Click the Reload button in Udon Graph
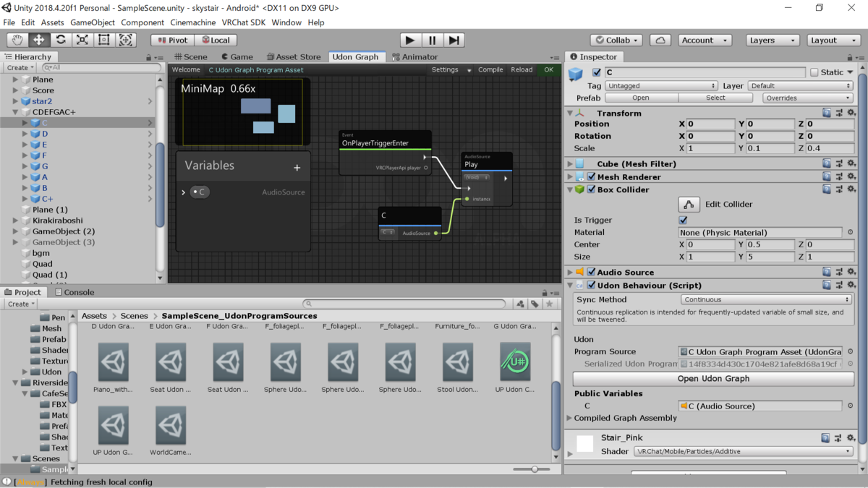Image resolution: width=868 pixels, height=488 pixels. [x=522, y=70]
